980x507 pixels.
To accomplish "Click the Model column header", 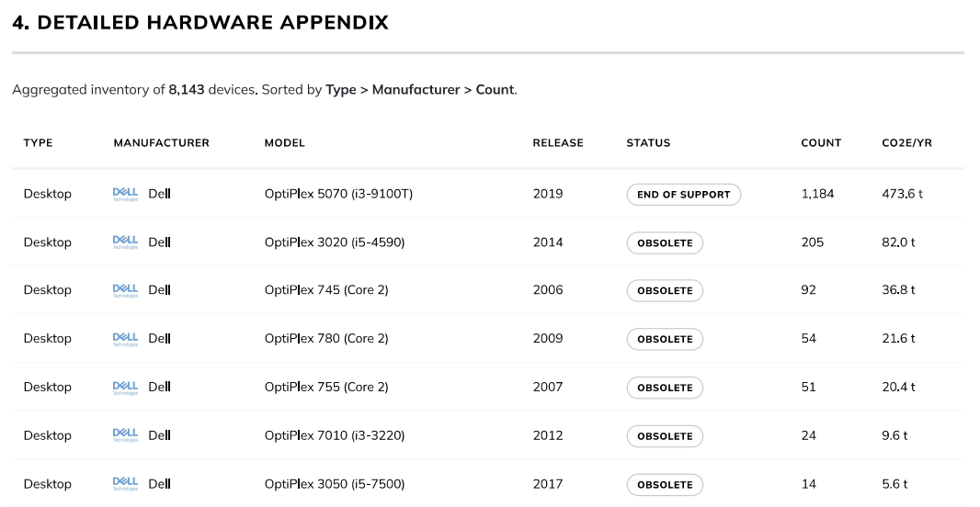I will tap(284, 143).
